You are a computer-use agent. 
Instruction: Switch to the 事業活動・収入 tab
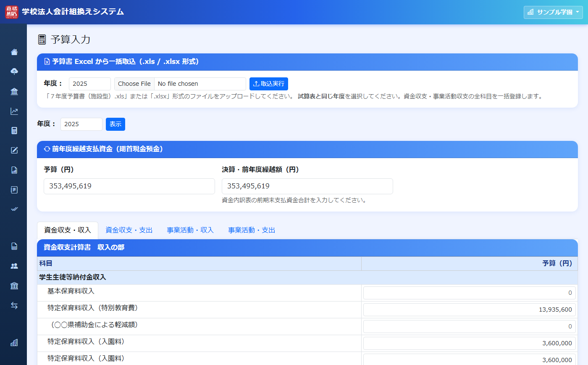point(190,230)
